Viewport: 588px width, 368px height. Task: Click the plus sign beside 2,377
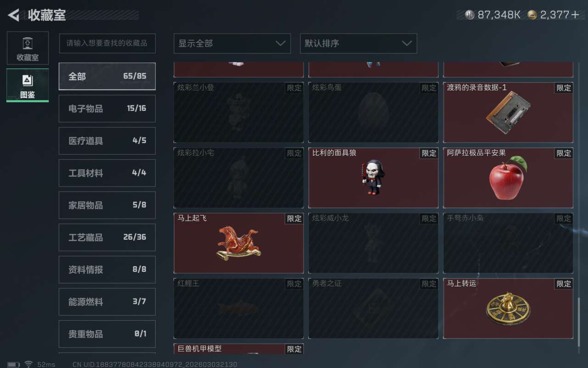[575, 15]
